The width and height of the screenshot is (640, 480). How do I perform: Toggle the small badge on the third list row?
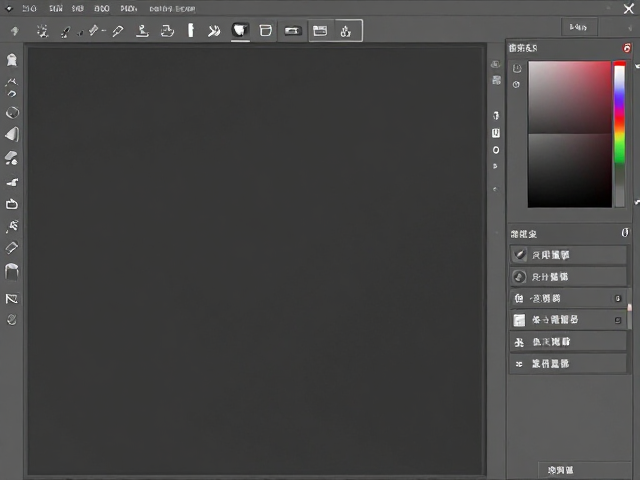click(x=618, y=299)
